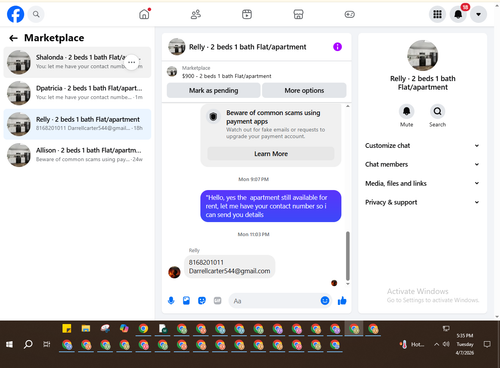Open the notifications bell
500x368 pixels.
click(458, 14)
